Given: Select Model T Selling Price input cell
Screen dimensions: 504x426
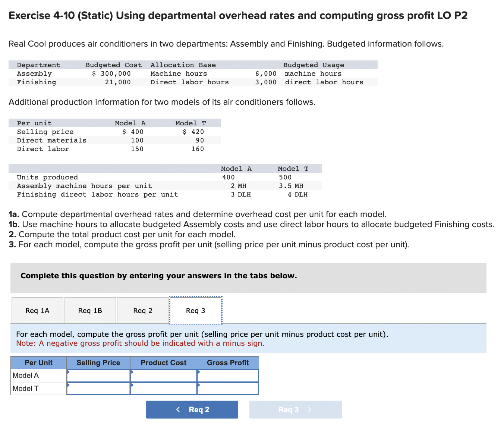Looking at the screenshot, I should [x=98, y=388].
